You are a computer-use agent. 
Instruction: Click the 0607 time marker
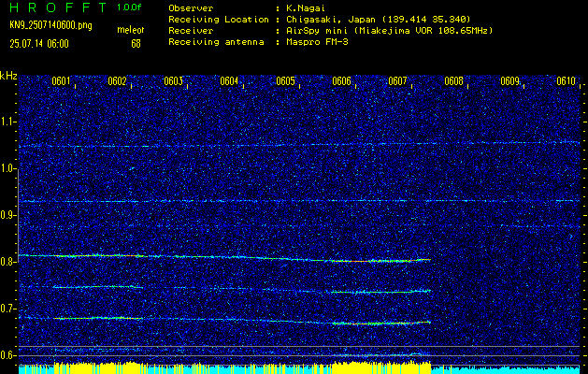pyautogui.click(x=397, y=81)
